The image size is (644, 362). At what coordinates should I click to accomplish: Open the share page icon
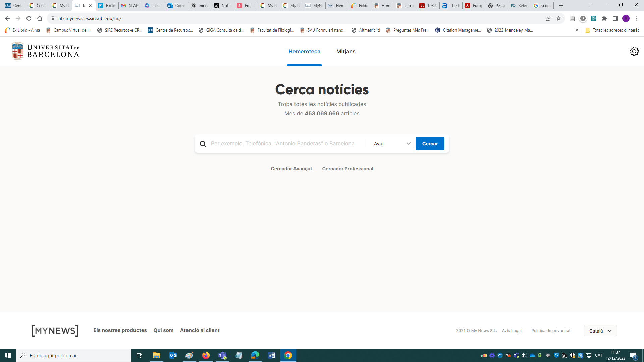coord(548,18)
